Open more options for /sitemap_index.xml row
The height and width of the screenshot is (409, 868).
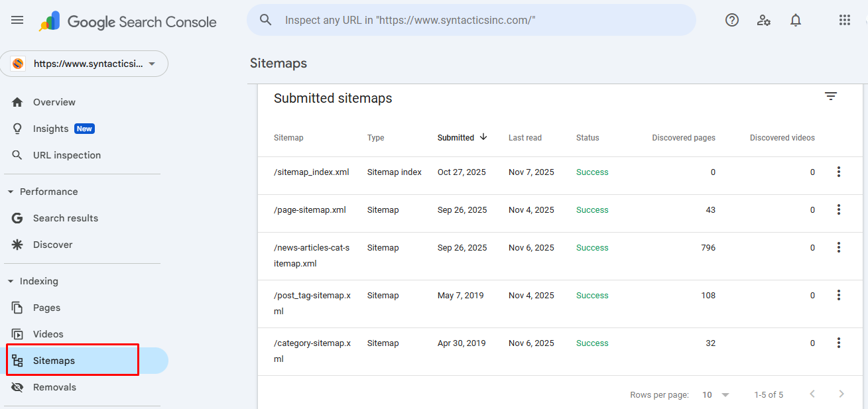pyautogui.click(x=838, y=172)
